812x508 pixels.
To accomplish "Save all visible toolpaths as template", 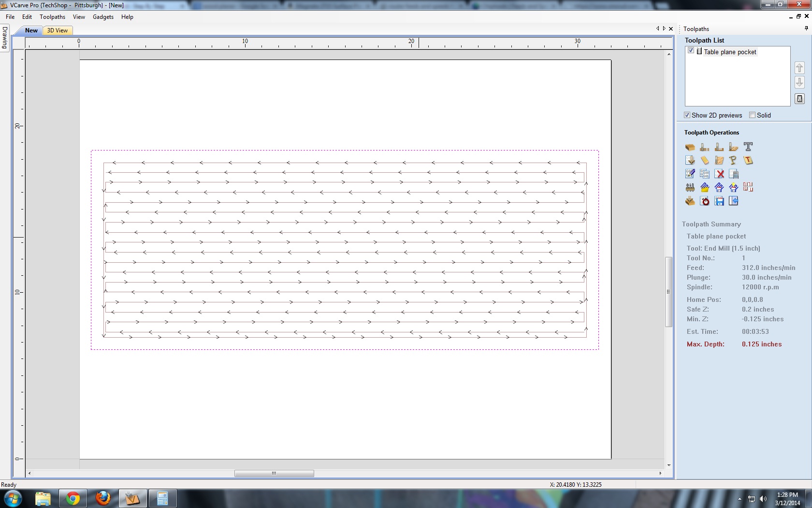I will pyautogui.click(x=733, y=187).
